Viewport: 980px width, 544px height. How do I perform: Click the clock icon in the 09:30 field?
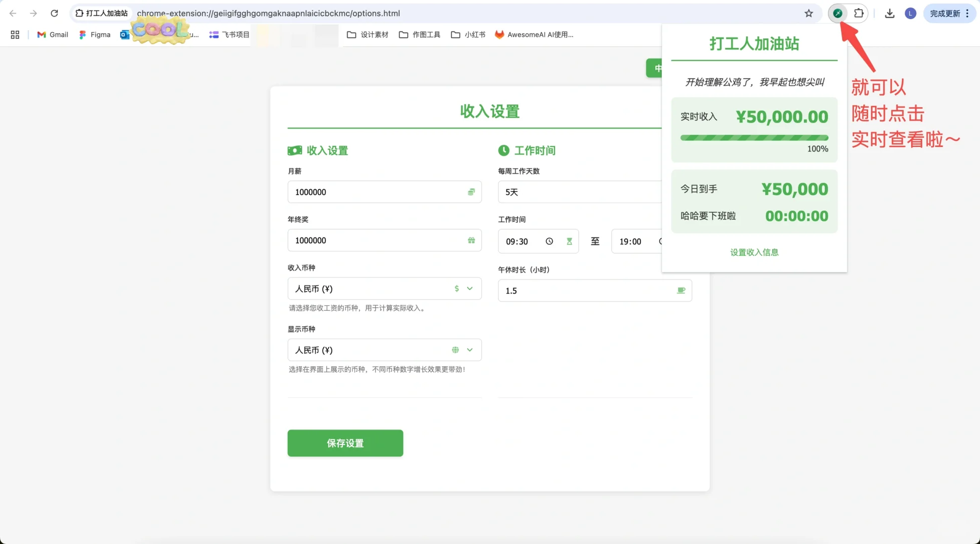(549, 241)
